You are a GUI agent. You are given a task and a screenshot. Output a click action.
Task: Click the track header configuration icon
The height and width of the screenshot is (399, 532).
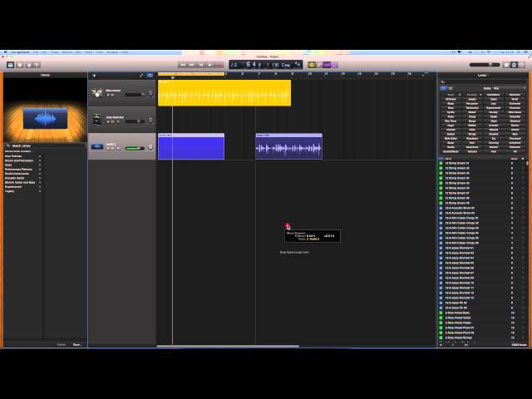pos(141,76)
